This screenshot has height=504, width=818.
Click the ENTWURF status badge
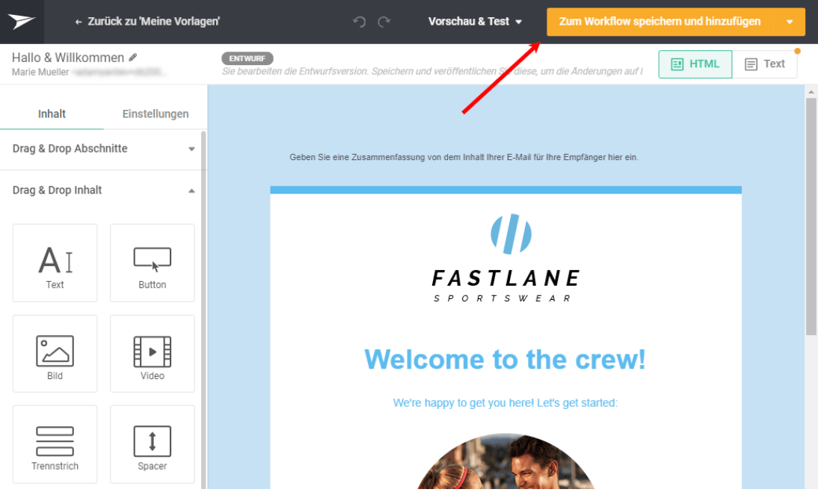(x=247, y=58)
